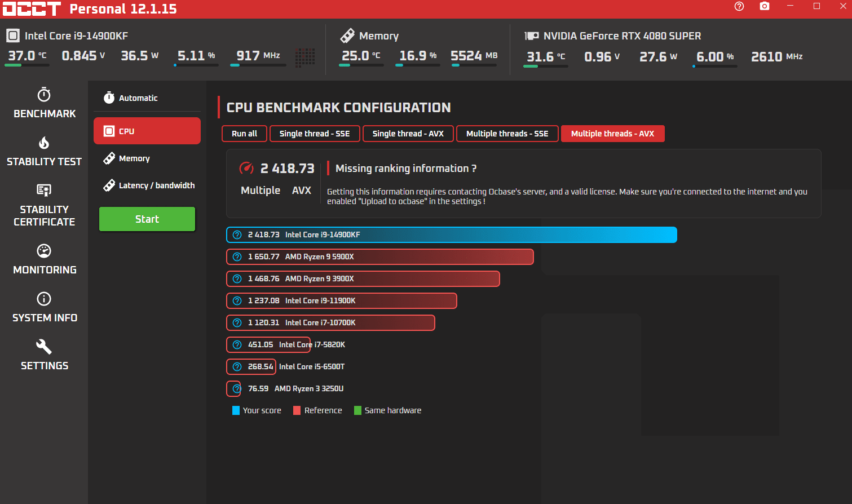Image resolution: width=852 pixels, height=504 pixels.
Task: Click memory used reading 5524 MB
Action: [474, 56]
